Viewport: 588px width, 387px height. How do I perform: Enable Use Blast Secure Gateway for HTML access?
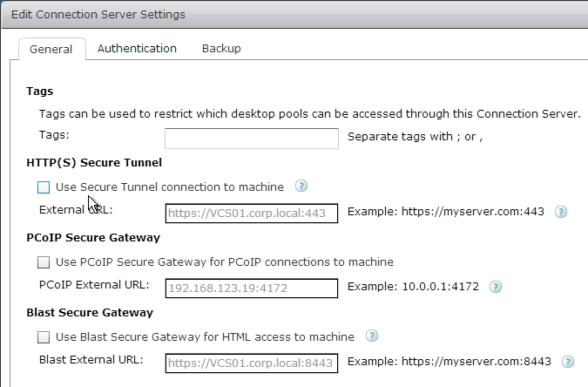(44, 337)
